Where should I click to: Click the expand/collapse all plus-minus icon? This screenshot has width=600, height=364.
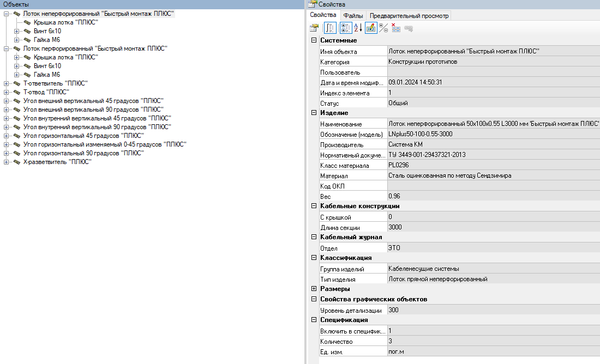383,28
